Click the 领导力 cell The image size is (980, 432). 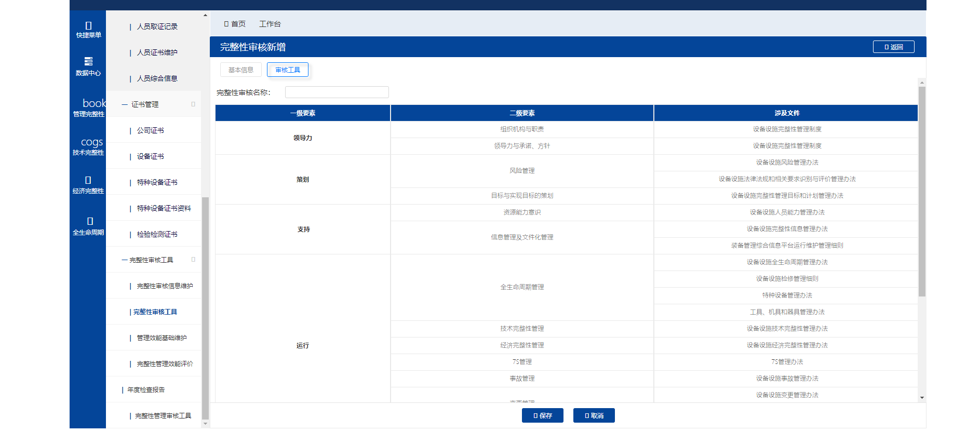pos(303,138)
